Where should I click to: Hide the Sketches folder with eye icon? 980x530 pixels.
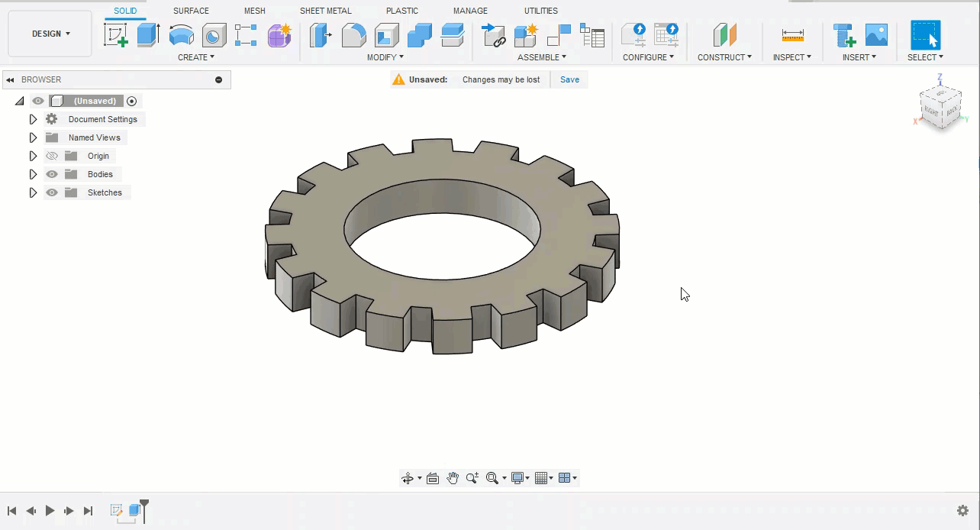[52, 192]
